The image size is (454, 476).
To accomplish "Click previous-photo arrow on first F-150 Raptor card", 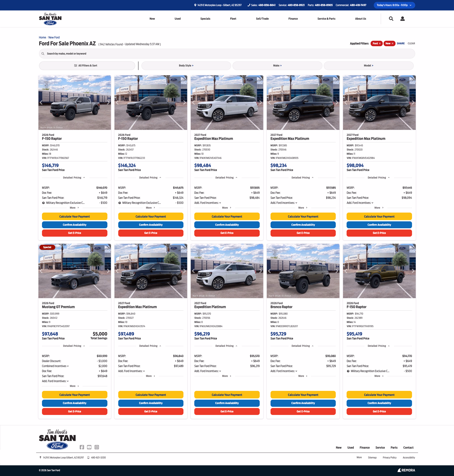I will (41, 102).
